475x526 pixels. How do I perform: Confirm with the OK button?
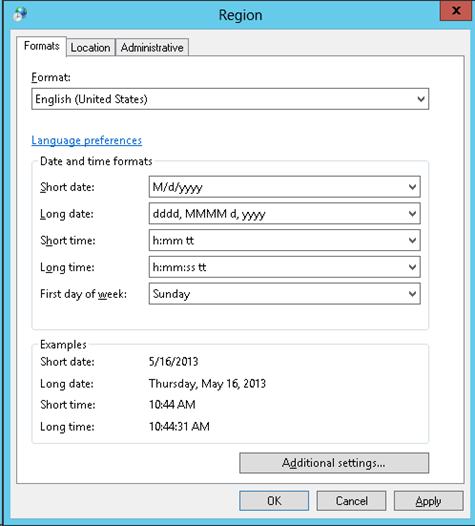(274, 501)
